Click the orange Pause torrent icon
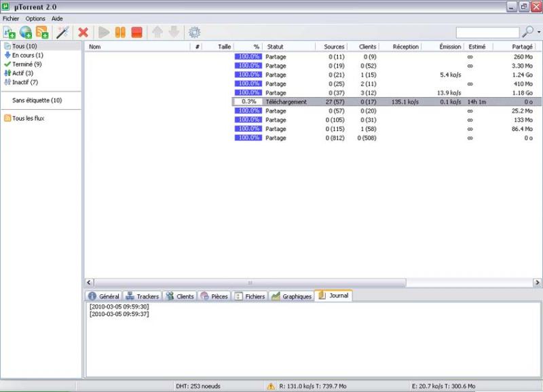This screenshot has width=543, height=392. point(120,33)
